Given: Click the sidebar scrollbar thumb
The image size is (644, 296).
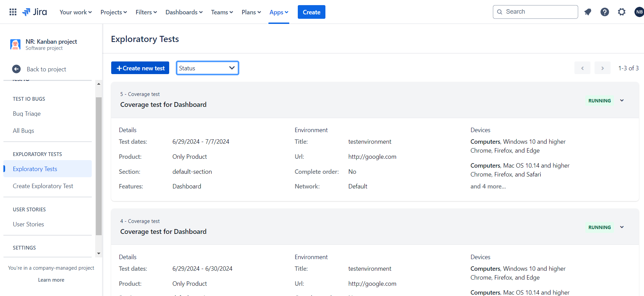Looking at the screenshot, I should click(99, 166).
